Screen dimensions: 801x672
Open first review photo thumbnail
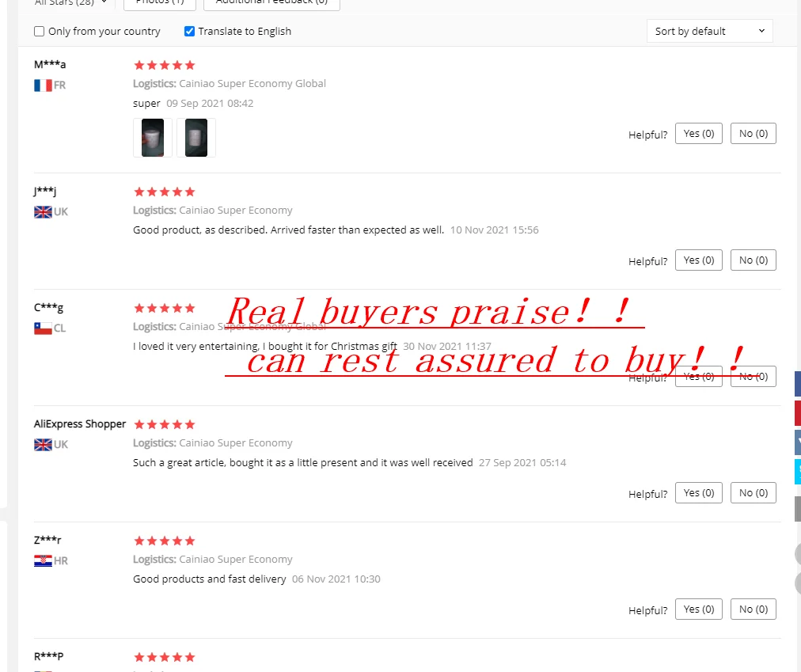(x=153, y=138)
